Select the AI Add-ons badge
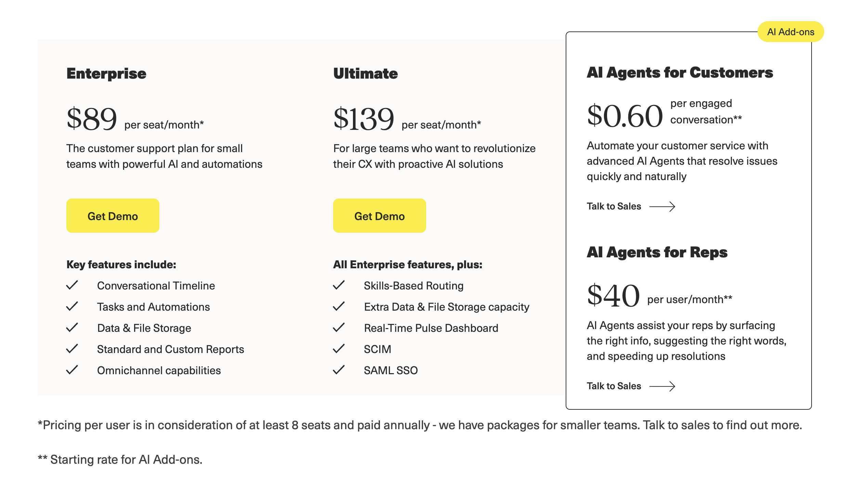 pyautogui.click(x=791, y=31)
